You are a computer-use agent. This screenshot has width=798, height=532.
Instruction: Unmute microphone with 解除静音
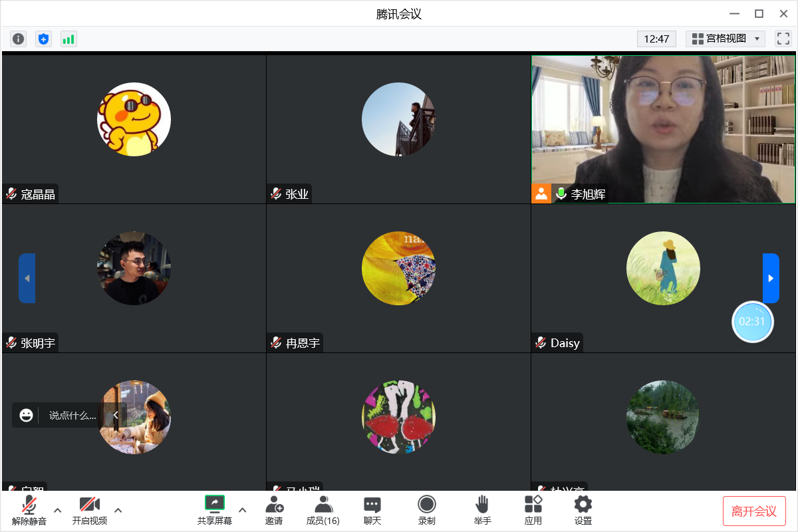click(x=29, y=510)
